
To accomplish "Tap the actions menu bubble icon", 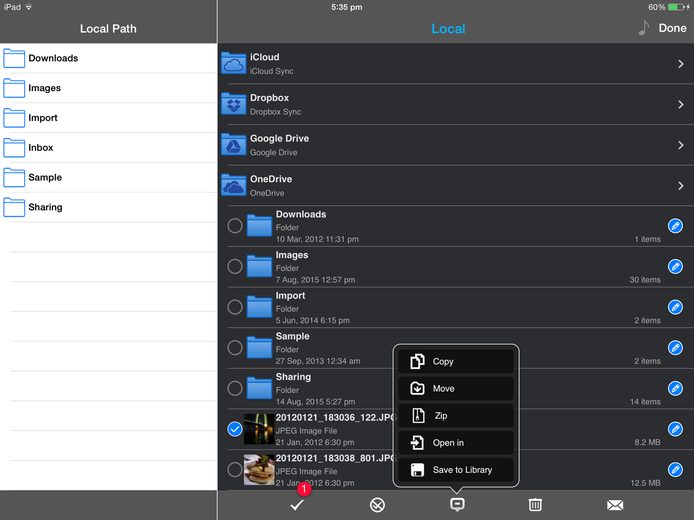I will click(457, 505).
